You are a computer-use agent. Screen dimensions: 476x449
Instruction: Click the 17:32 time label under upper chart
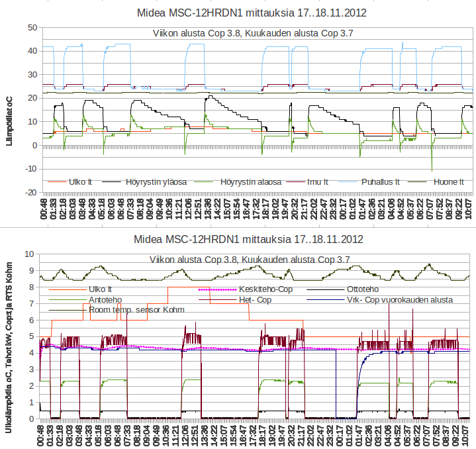point(256,209)
